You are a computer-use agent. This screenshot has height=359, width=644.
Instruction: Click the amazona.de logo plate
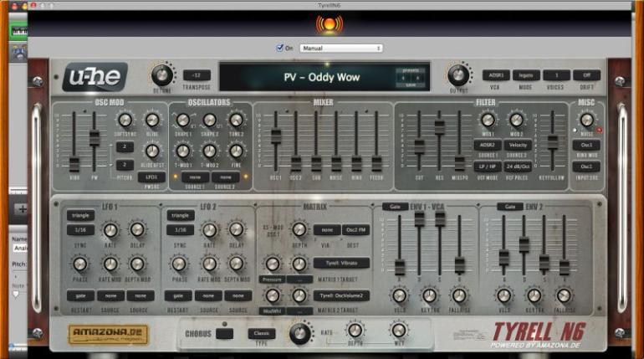[x=108, y=334]
